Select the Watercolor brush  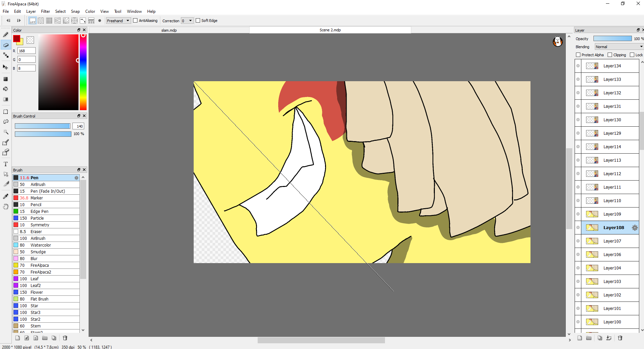point(46,245)
